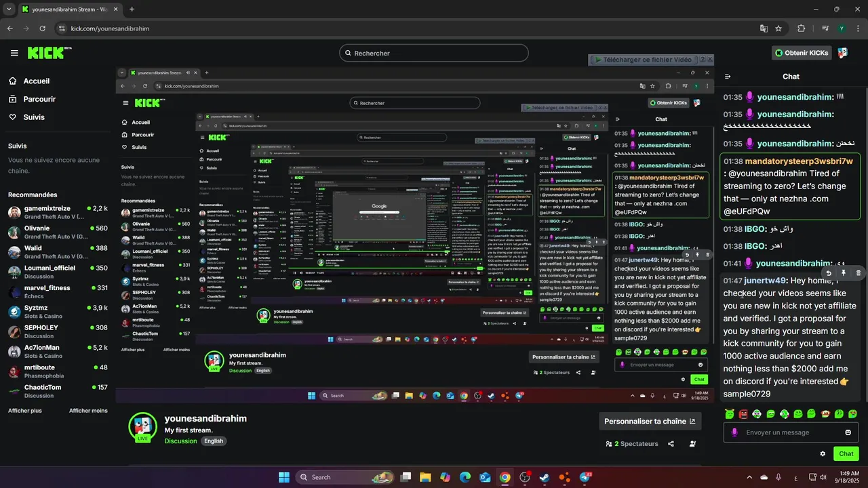Click the stream share icon
Viewport: 868px width, 488px height.
[671, 444]
